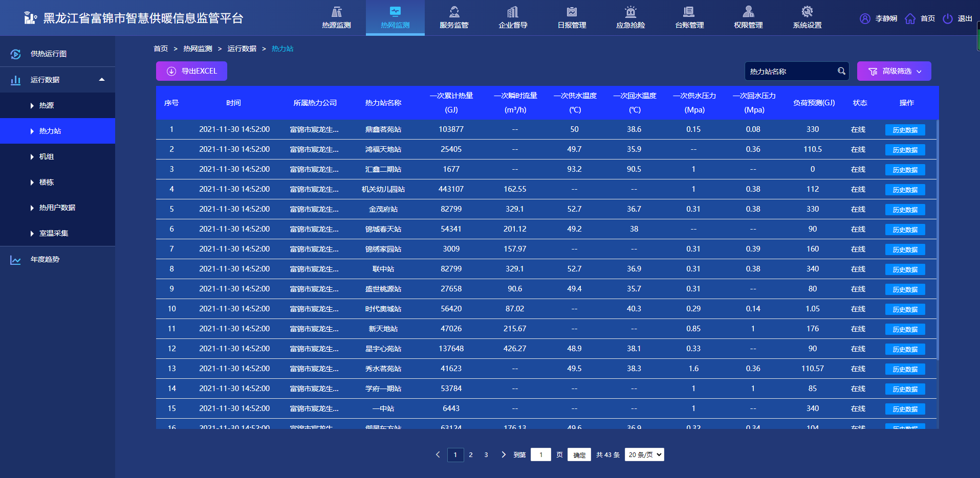Collapse the 运行数据 sidebar section
This screenshot has width=980, height=478.
pos(102,79)
